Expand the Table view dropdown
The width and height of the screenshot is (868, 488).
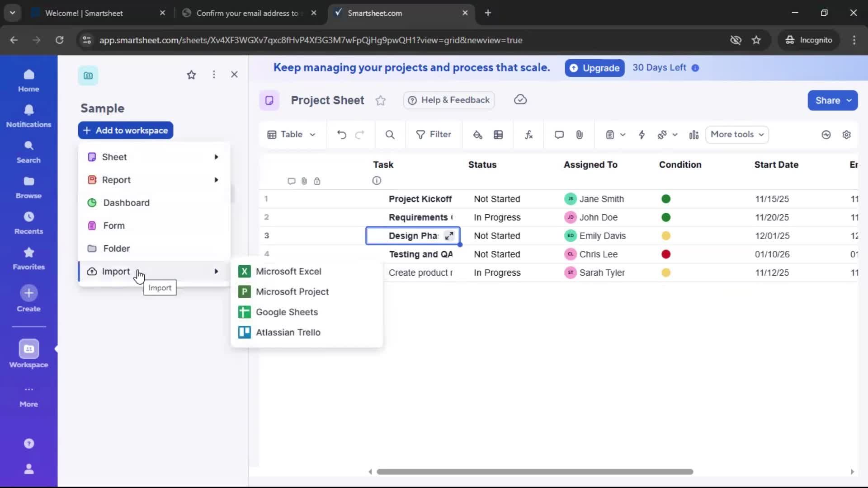(291, 134)
